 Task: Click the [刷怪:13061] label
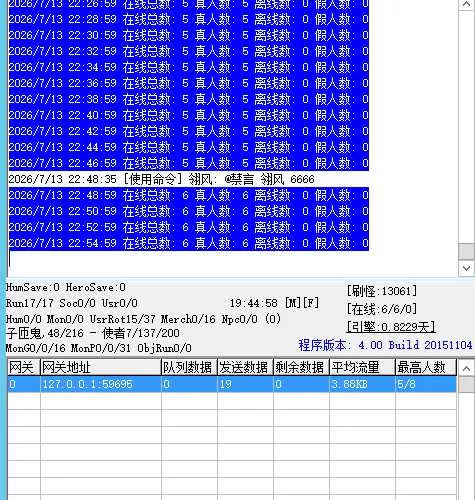click(x=382, y=291)
